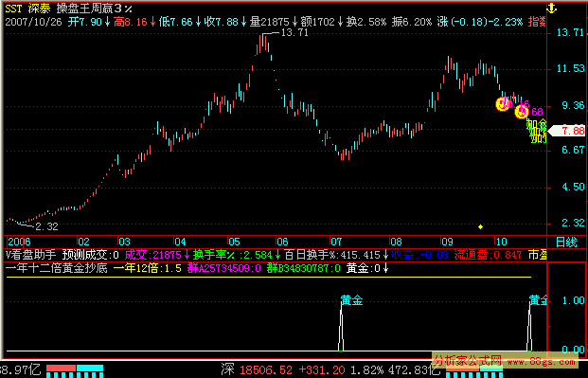Image resolution: width=588 pixels, height=378 pixels.
Task: Click the 7.88 current price tag arrow
Action: (566, 131)
